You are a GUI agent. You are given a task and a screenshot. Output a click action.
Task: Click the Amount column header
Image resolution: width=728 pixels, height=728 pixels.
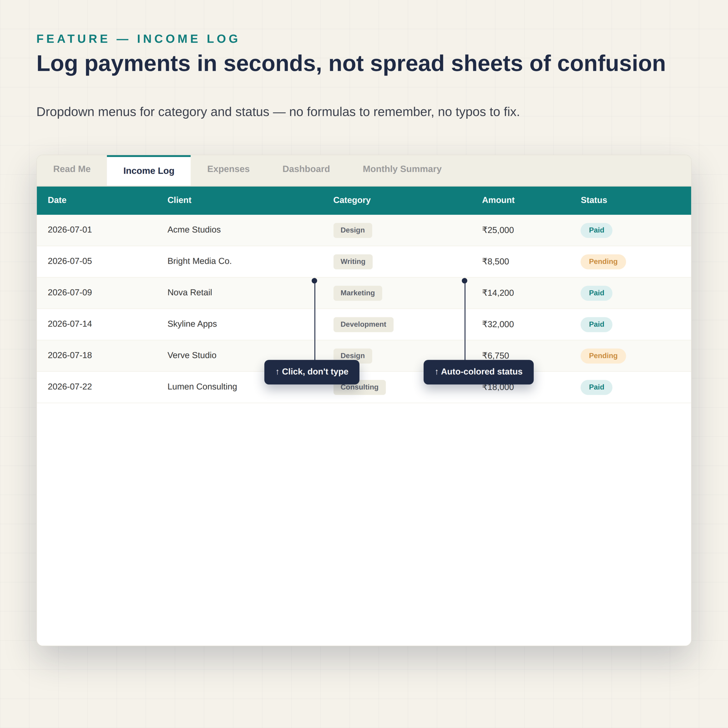pyautogui.click(x=498, y=200)
